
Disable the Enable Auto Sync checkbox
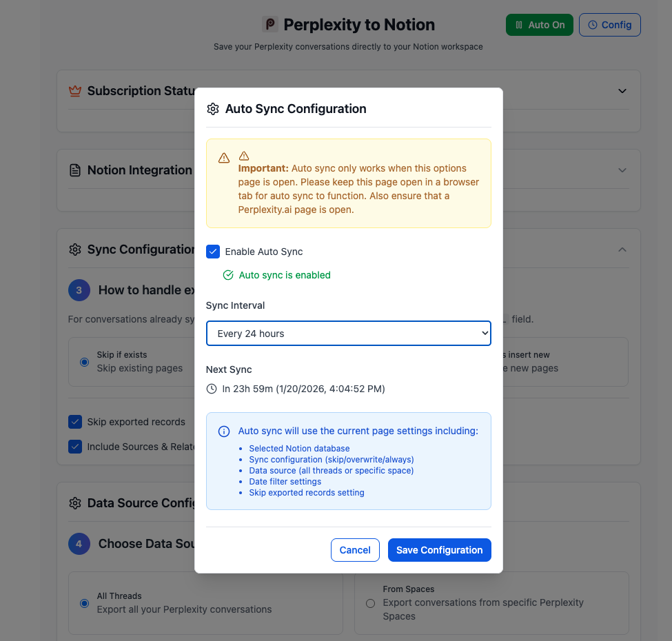point(213,252)
